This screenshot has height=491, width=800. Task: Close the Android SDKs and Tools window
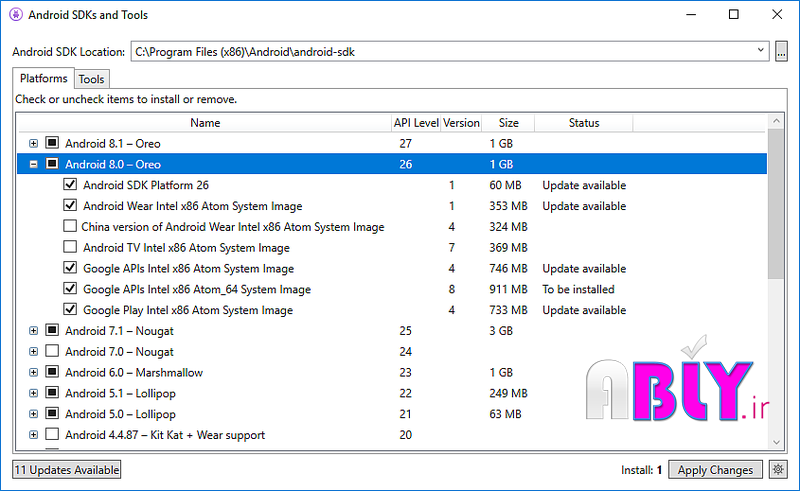(x=777, y=14)
